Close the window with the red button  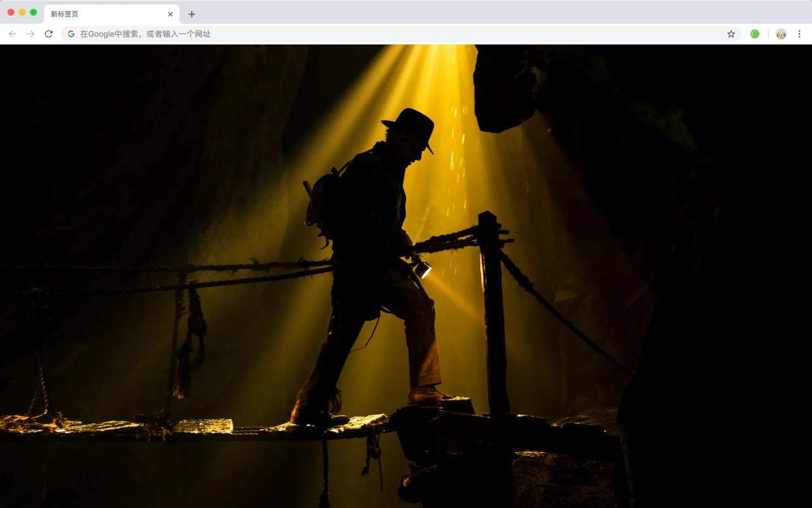(11, 12)
